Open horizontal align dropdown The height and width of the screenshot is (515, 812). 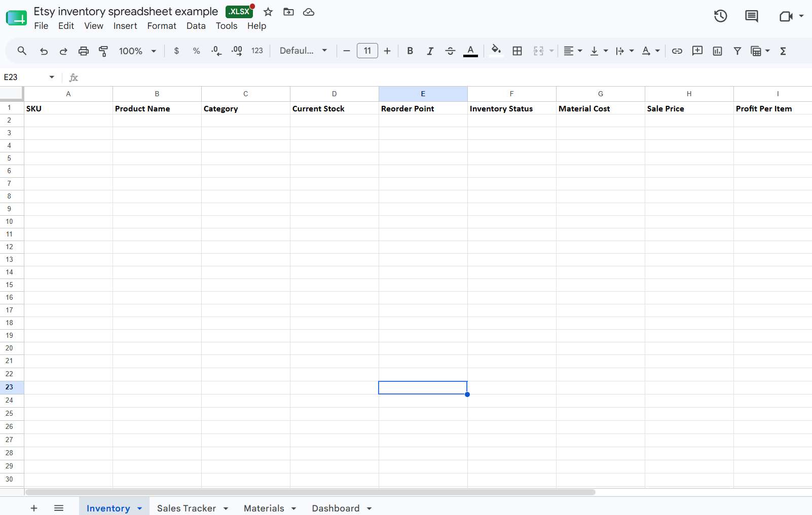tap(573, 51)
